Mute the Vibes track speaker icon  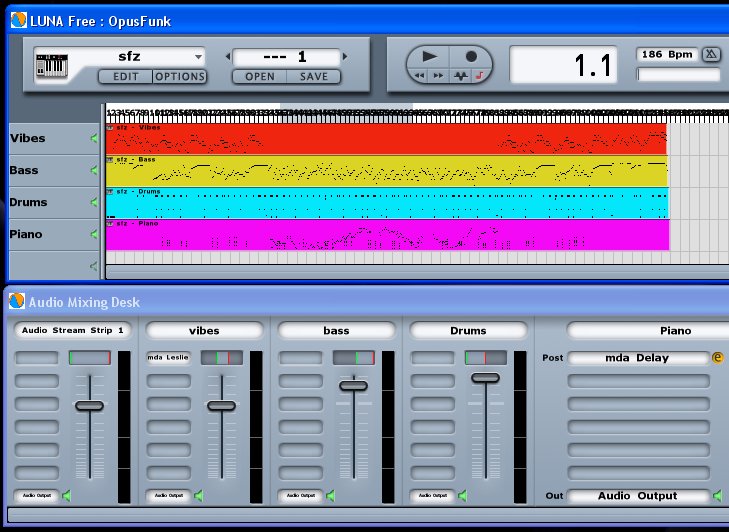(94, 138)
